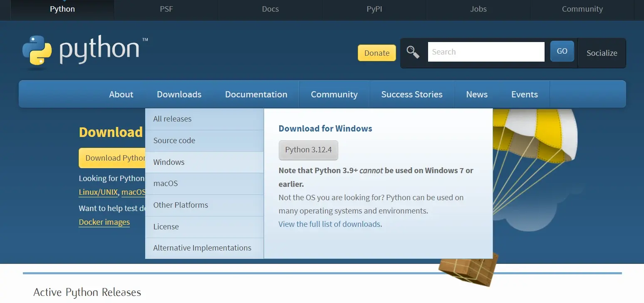The width and height of the screenshot is (644, 303).
Task: Select macOS in Downloads submenu
Action: click(x=204, y=184)
